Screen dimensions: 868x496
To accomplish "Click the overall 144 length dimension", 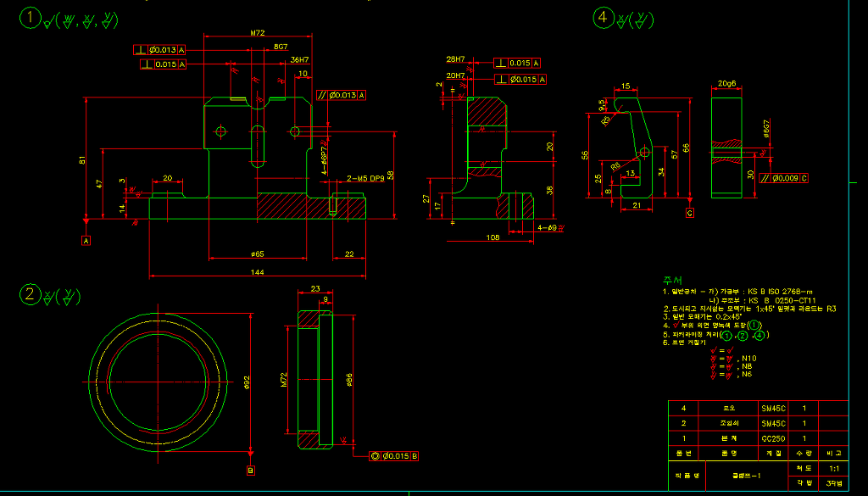I will coord(258,272).
